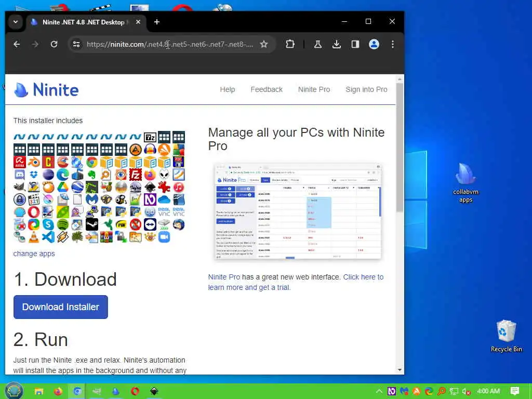This screenshot has height=399, width=532.
Task: Open the browser Extensions puzzle icon
Action: click(290, 45)
